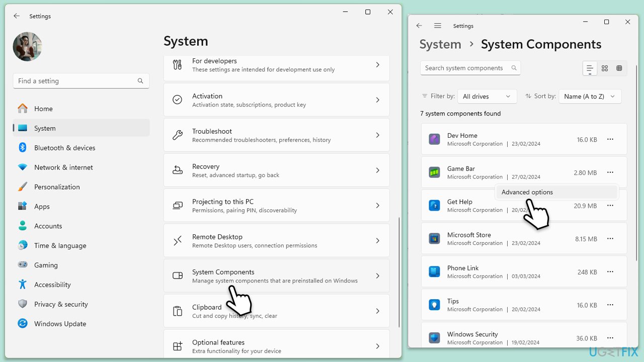Open For developers settings

pyautogui.click(x=276, y=68)
